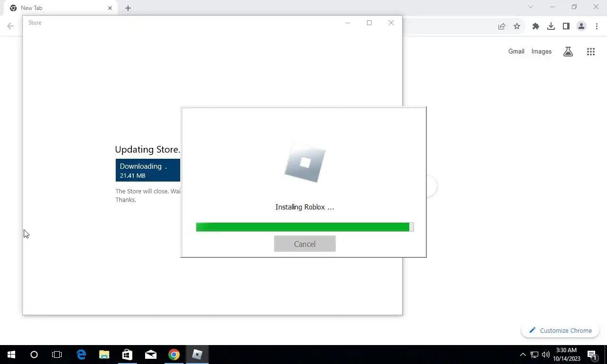Close the Store window
This screenshot has height=364, width=607.
pyautogui.click(x=391, y=23)
